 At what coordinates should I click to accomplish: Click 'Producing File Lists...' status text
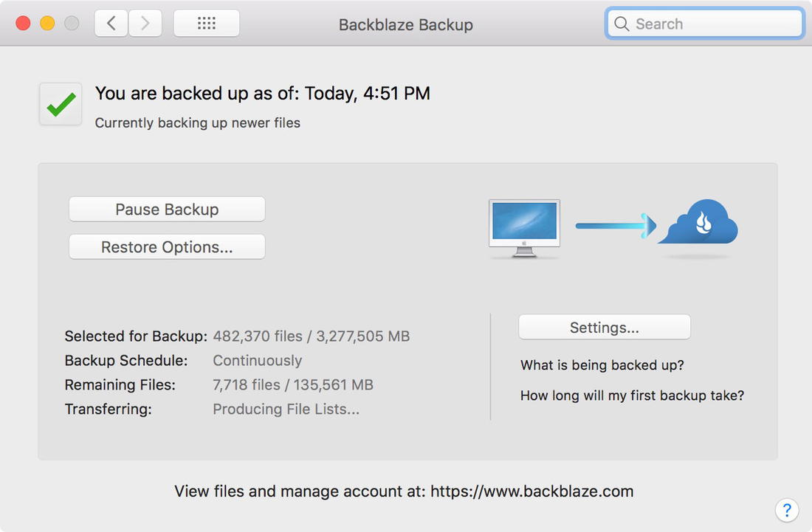coord(285,409)
